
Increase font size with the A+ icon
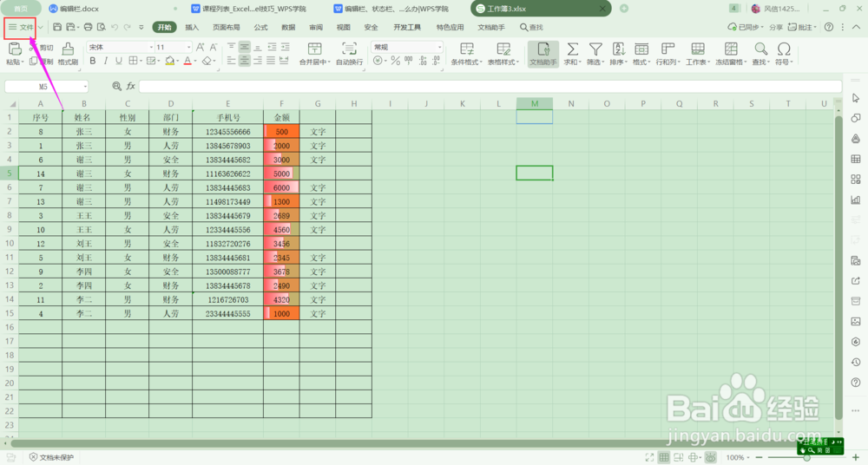tap(201, 47)
